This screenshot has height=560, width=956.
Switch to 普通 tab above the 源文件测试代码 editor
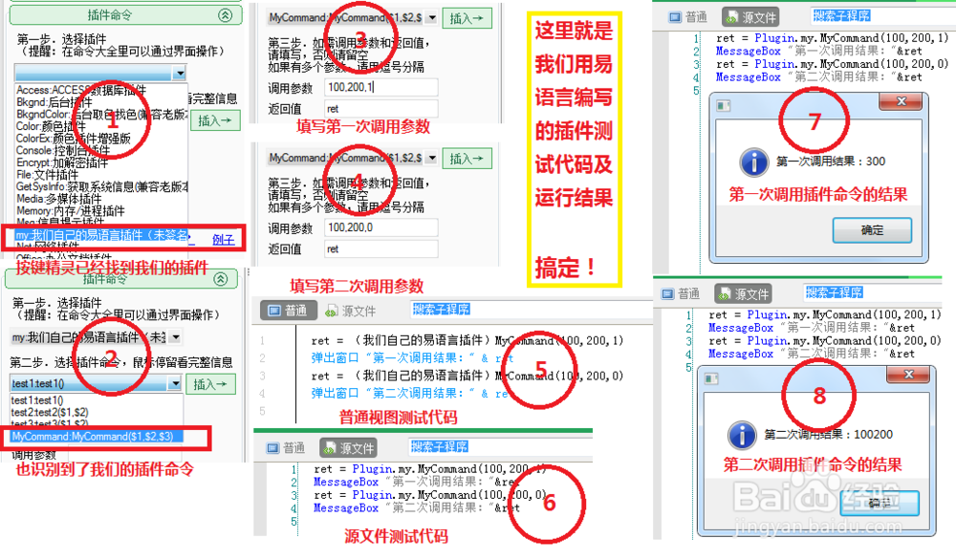click(286, 448)
